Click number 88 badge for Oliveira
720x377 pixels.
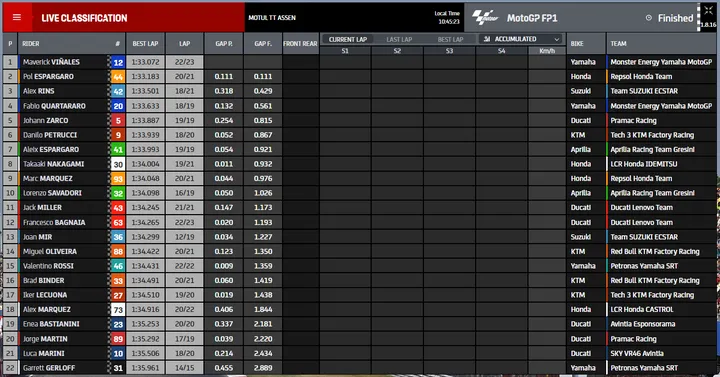coord(118,251)
